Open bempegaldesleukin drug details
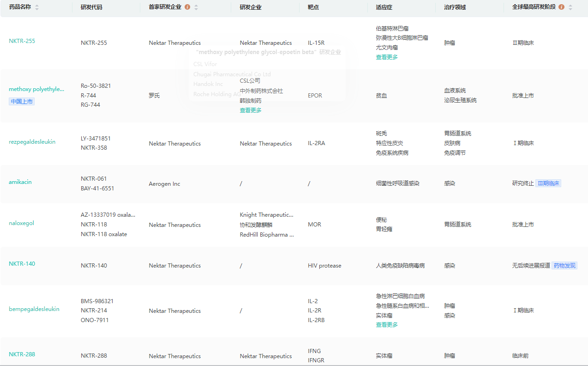The width and height of the screenshot is (588, 366). click(x=34, y=309)
